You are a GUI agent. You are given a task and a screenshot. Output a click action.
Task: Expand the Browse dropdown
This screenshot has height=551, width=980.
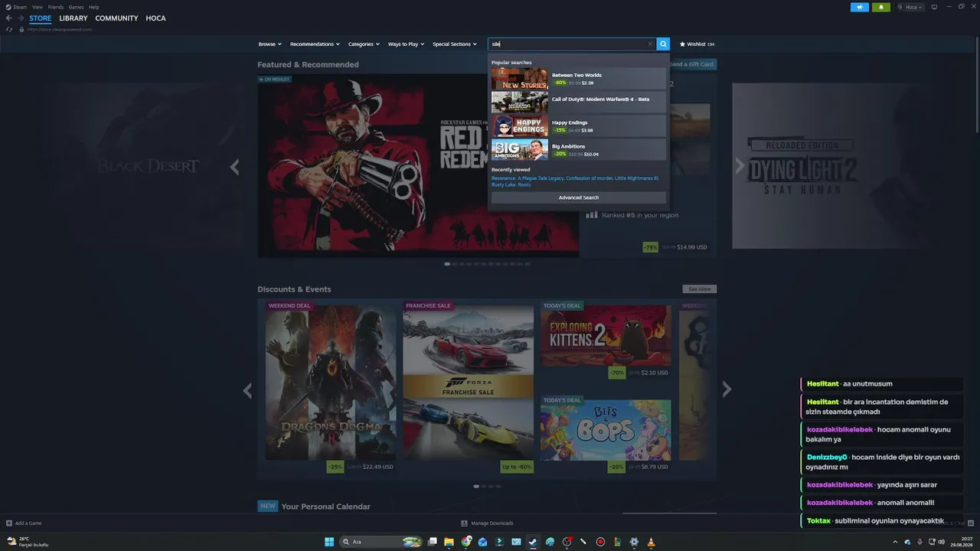click(269, 44)
